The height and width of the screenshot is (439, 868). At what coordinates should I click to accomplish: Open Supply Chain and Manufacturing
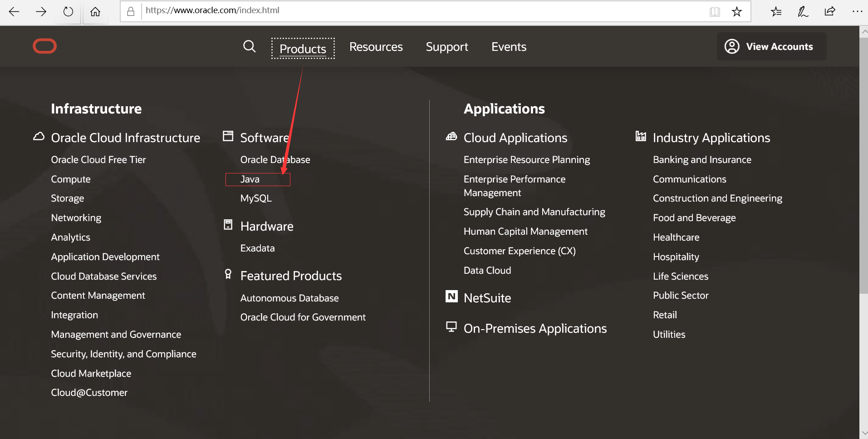[x=535, y=212]
